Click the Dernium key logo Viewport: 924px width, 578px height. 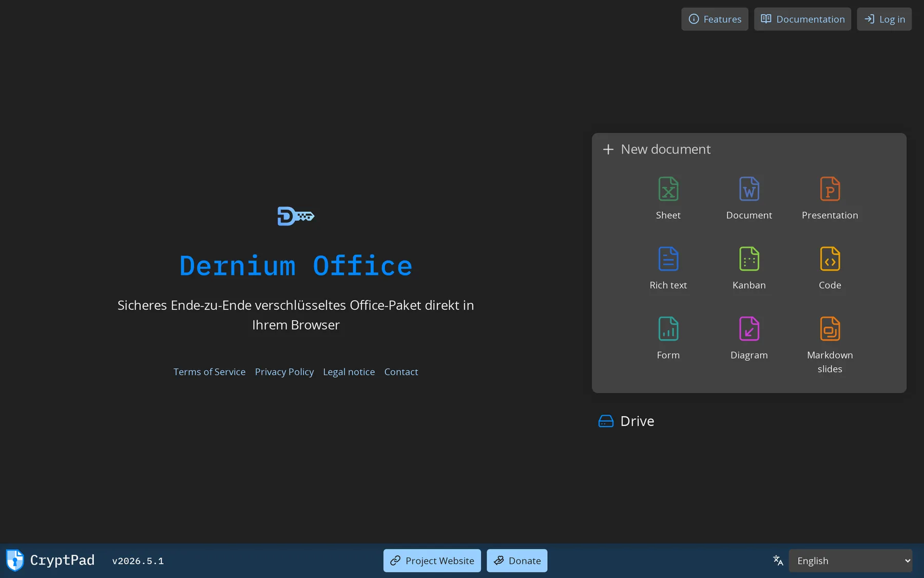pos(296,216)
